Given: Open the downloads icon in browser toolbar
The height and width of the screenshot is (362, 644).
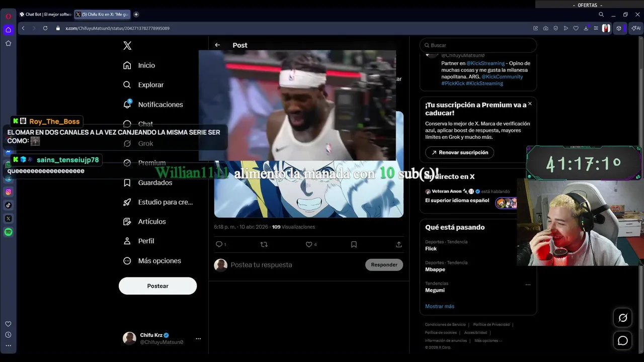Looking at the screenshot, I should pos(586,28).
